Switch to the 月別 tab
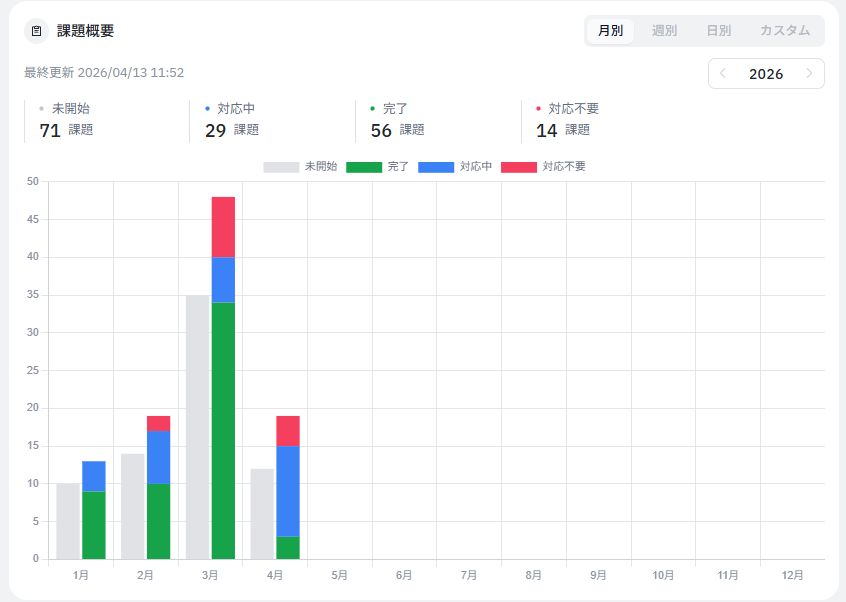Image resolution: width=846 pixels, height=602 pixels. pyautogui.click(x=610, y=31)
